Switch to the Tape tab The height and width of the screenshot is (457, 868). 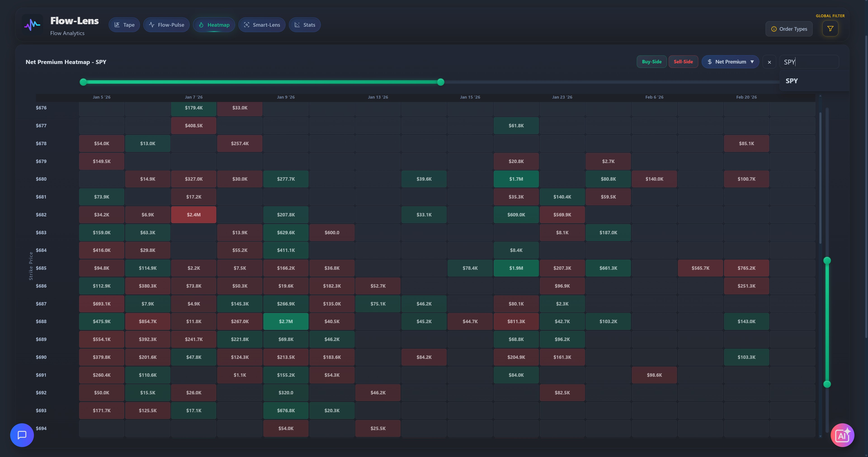pyautogui.click(x=124, y=25)
